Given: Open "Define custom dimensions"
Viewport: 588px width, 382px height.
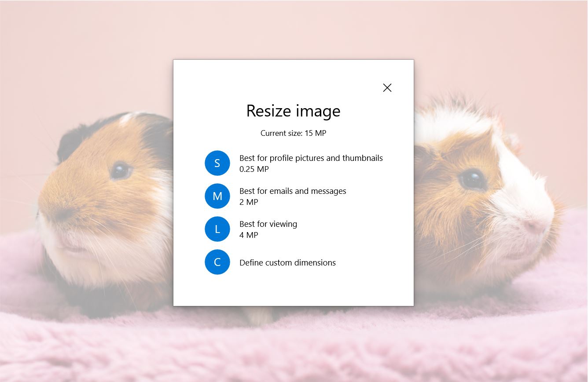Looking at the screenshot, I should point(287,262).
